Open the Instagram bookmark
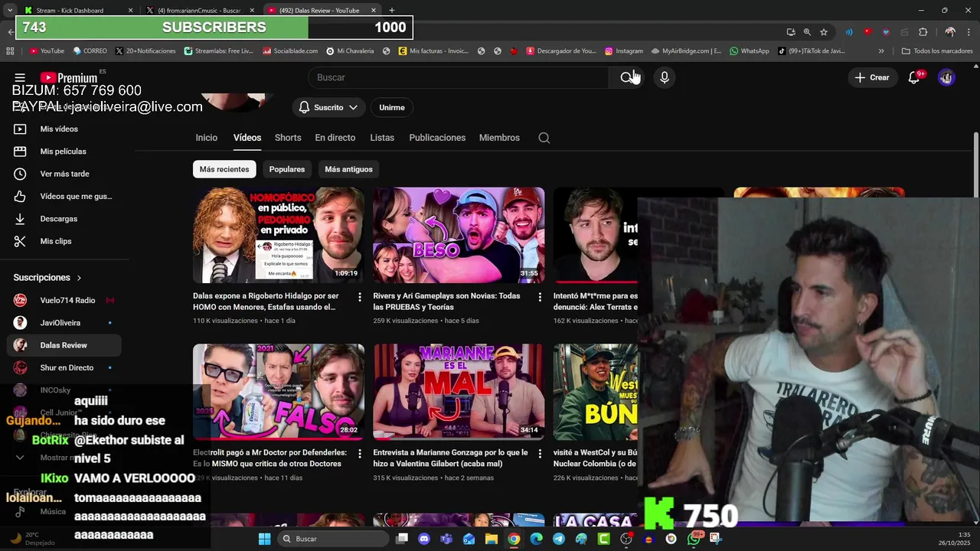 coord(623,51)
